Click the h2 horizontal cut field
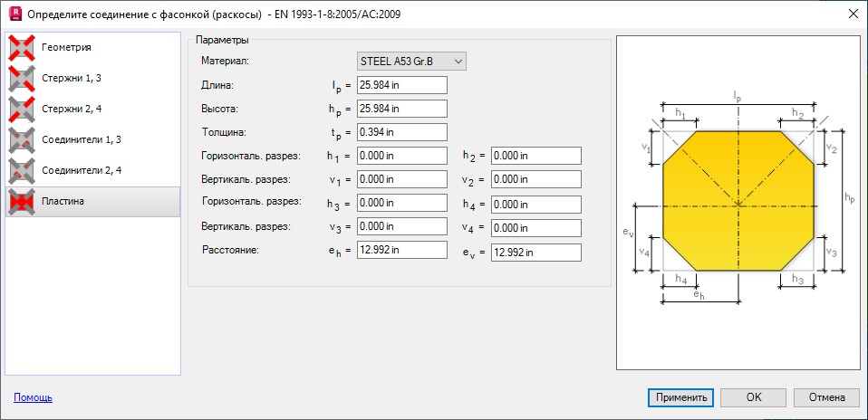 (535, 156)
